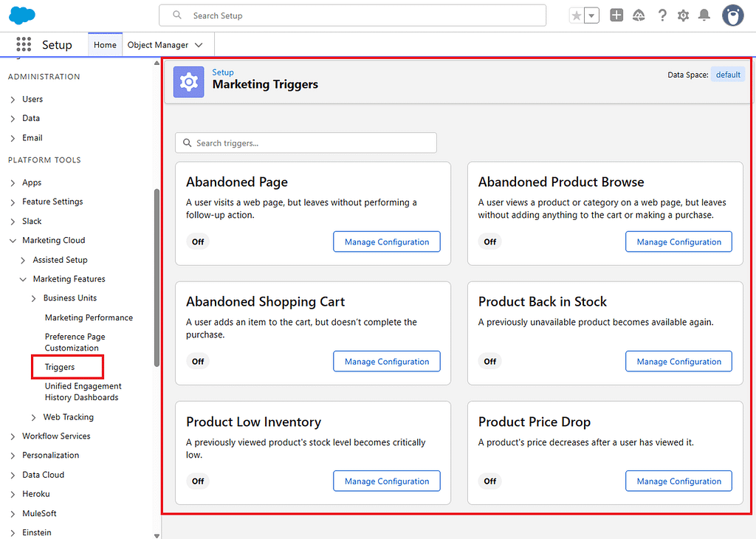Manage Configuration for Abandoned Page

387,241
